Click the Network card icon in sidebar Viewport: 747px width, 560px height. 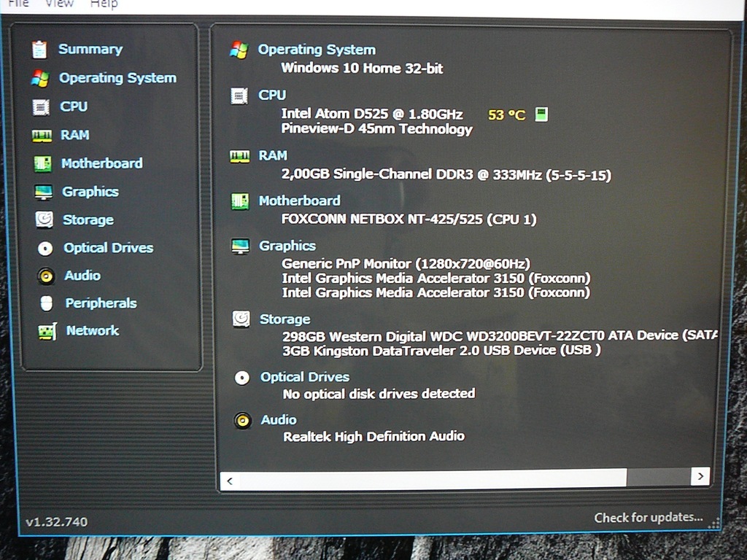[47, 332]
